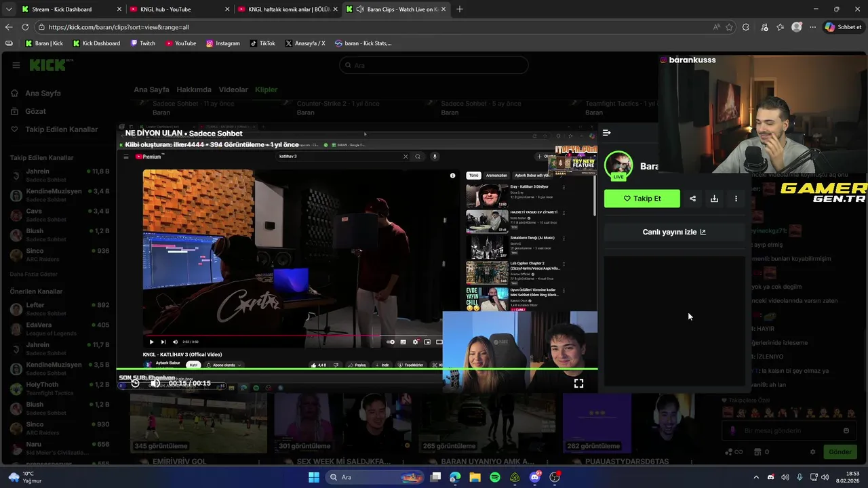
Task: Open Spotify from the taskbar
Action: coord(495,477)
